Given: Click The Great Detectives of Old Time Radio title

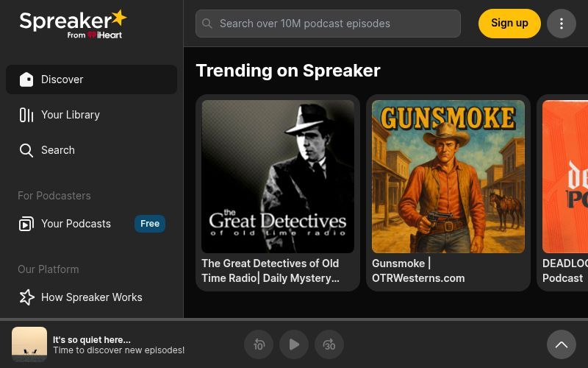Looking at the screenshot, I should (270, 271).
